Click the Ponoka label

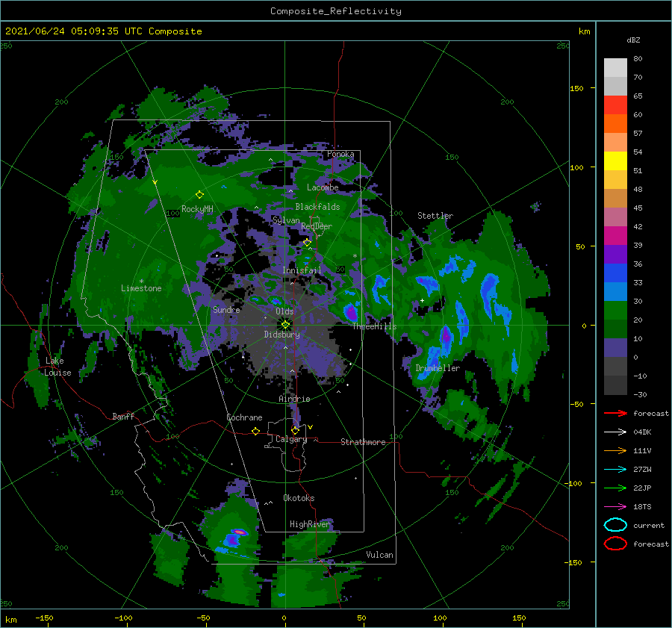click(340, 155)
